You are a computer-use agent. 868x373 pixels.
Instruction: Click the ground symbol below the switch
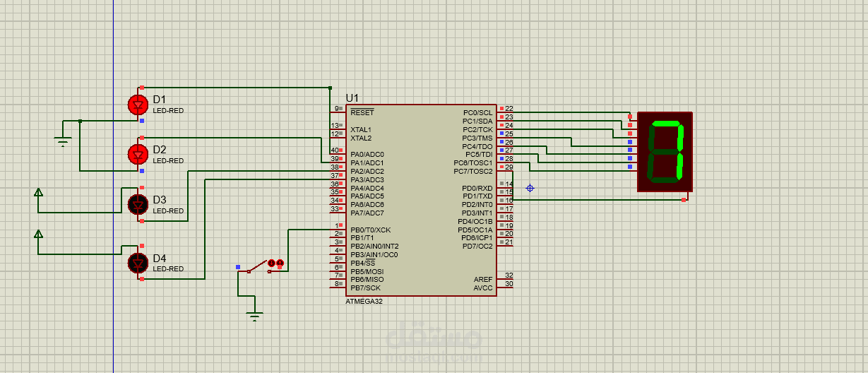tap(255, 316)
